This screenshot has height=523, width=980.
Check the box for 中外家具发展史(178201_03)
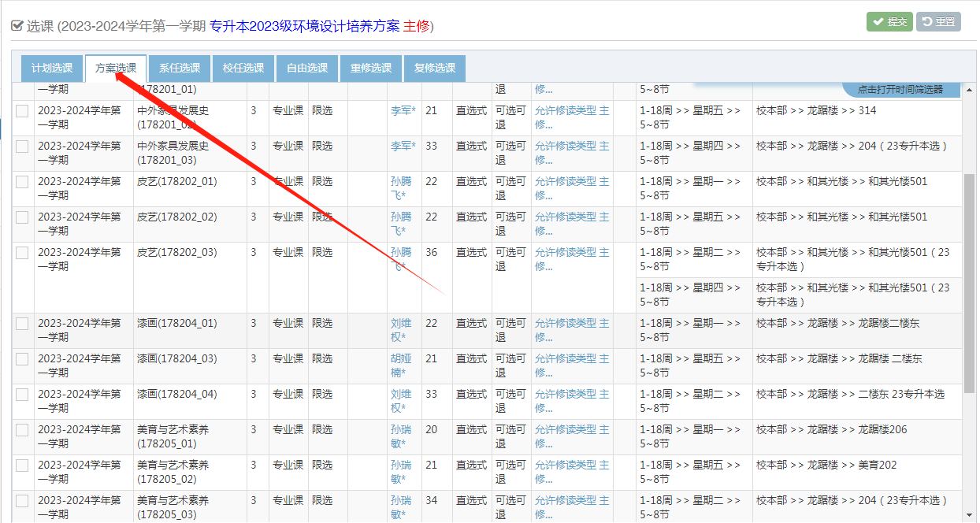(x=22, y=146)
